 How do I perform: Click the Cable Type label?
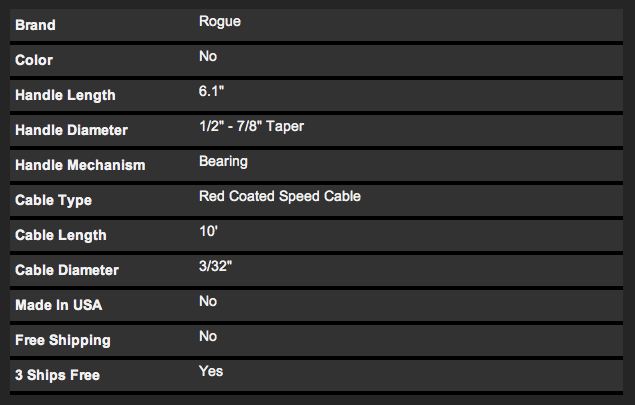[53, 200]
